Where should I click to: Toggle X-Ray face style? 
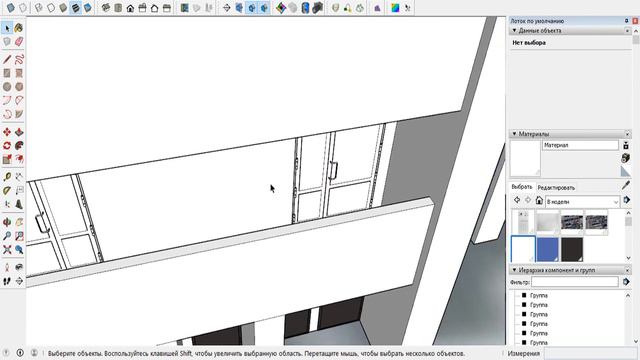pyautogui.click(x=11, y=8)
